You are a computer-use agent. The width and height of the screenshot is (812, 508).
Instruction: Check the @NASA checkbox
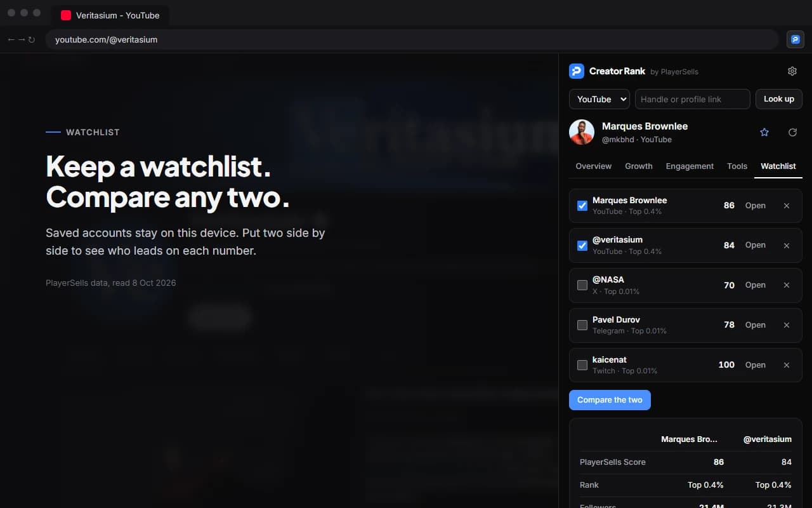pyautogui.click(x=582, y=285)
